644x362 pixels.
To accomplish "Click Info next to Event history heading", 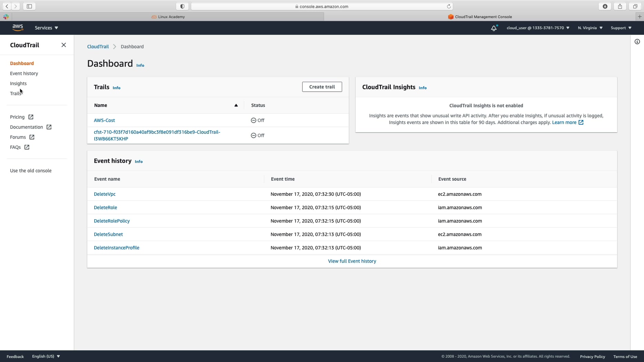I will click(138, 162).
